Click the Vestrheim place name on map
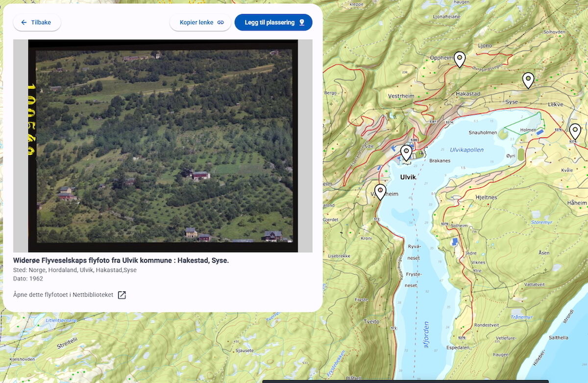 tap(402, 96)
